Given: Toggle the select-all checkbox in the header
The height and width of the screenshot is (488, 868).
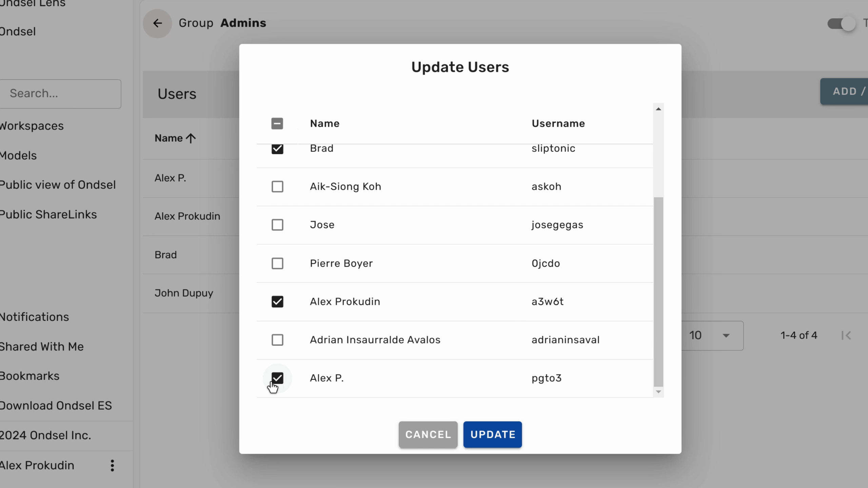Looking at the screenshot, I should click(x=277, y=124).
